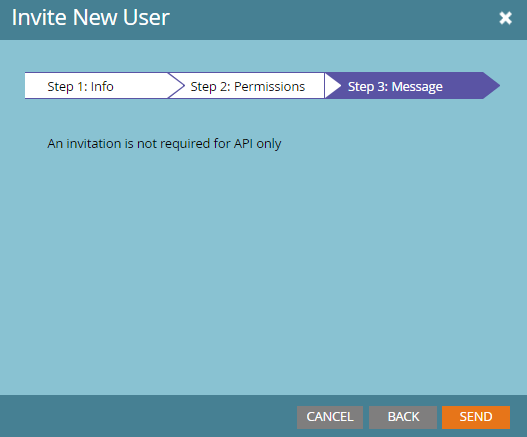The image size is (527, 437).
Task: Click the chevron arrow after Step 1
Action: point(176,86)
